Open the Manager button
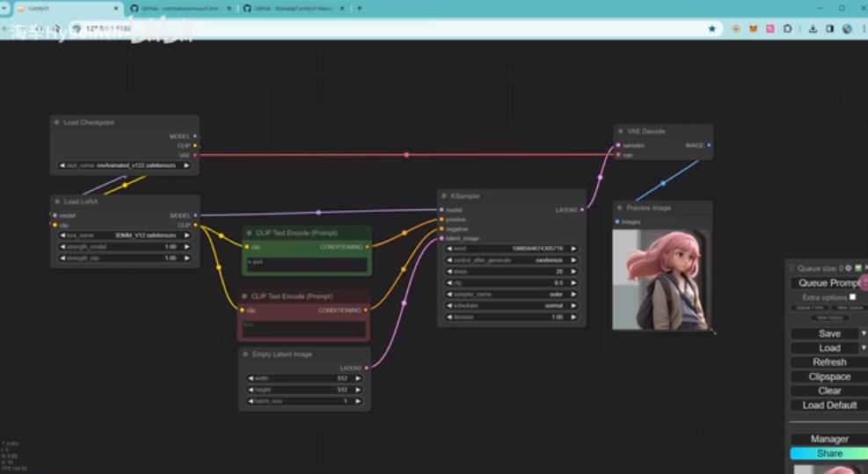 [828, 439]
